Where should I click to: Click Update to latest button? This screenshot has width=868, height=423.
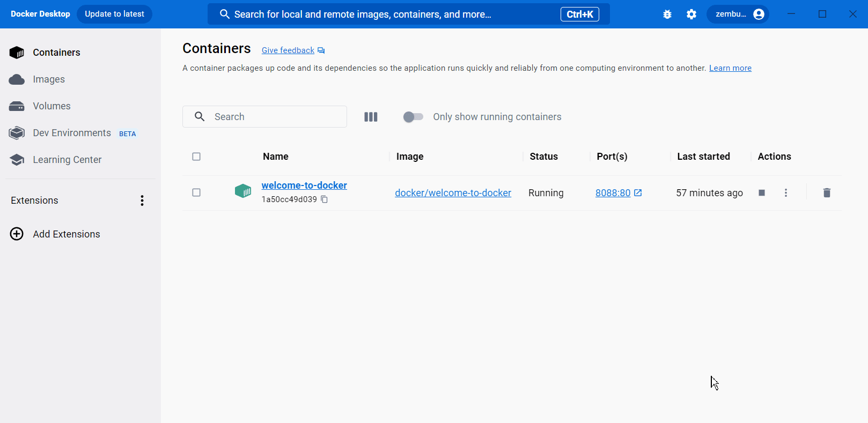pyautogui.click(x=114, y=14)
